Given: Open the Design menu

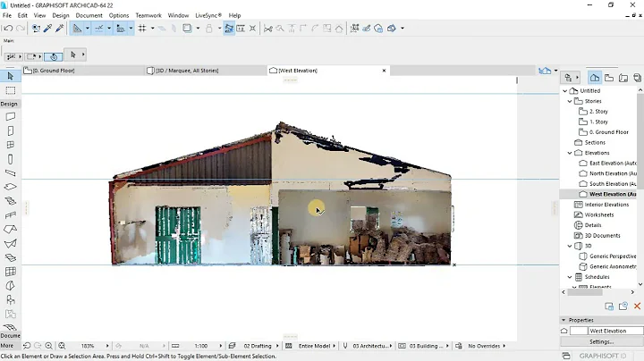Looking at the screenshot, I should [61, 15].
